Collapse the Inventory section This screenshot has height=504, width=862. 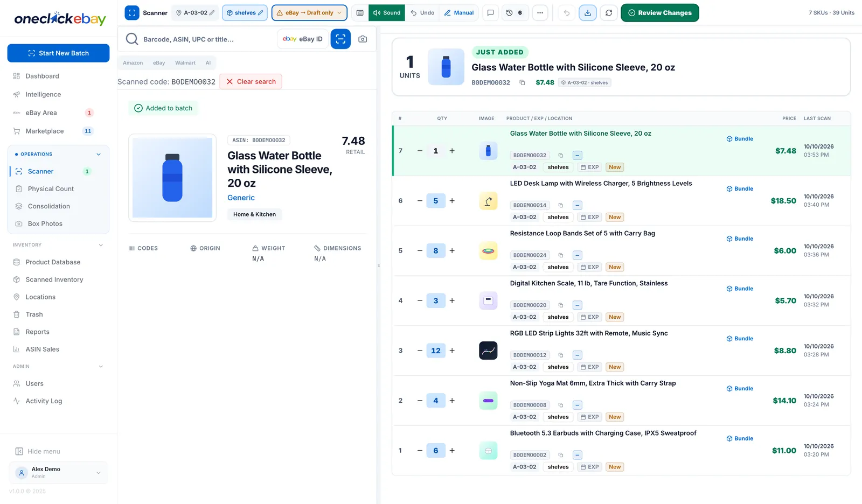[x=101, y=245]
